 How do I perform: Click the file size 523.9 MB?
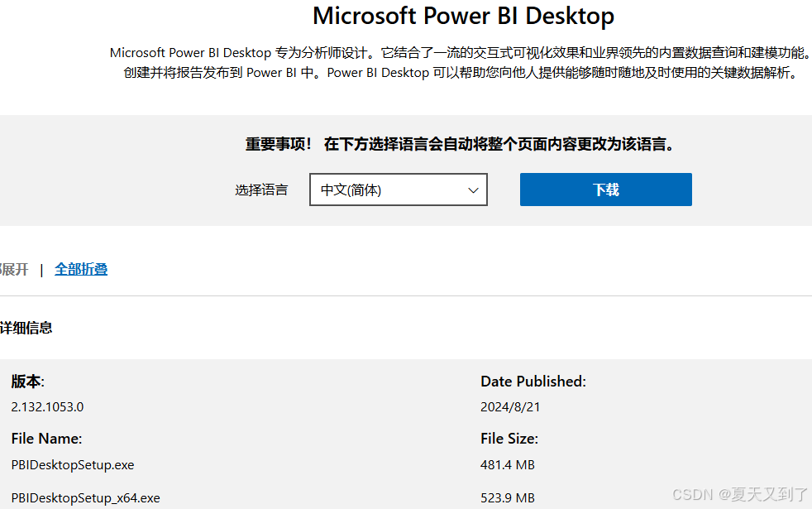pyautogui.click(x=508, y=498)
